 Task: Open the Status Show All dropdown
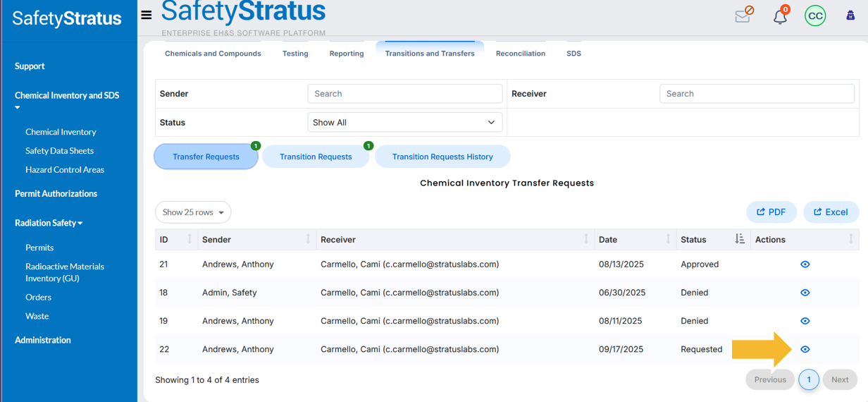click(x=405, y=123)
